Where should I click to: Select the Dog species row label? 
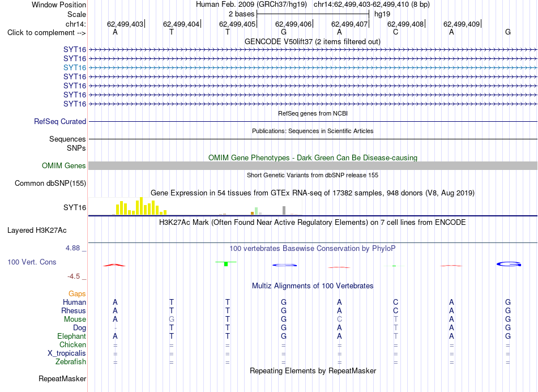[x=79, y=328]
